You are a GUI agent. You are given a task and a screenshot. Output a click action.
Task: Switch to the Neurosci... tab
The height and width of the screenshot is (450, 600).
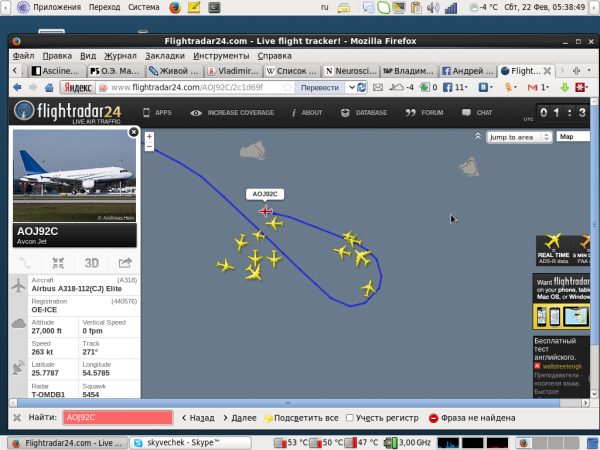point(351,71)
